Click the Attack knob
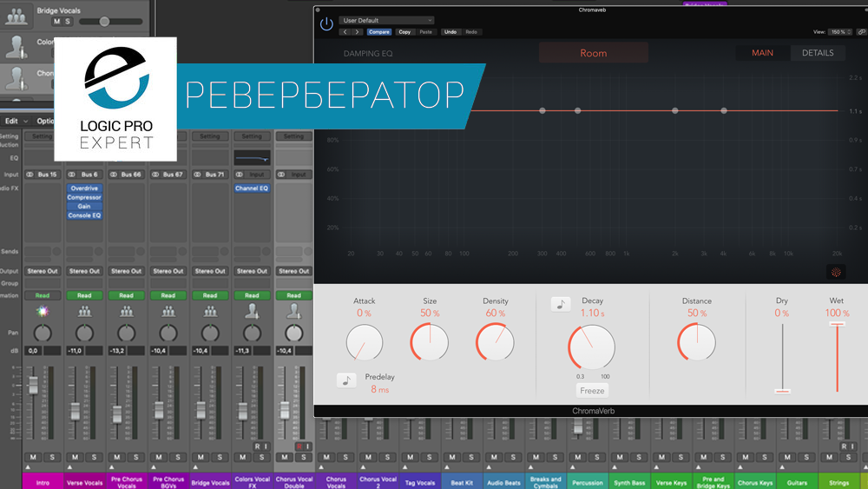868x489 pixels. click(365, 343)
